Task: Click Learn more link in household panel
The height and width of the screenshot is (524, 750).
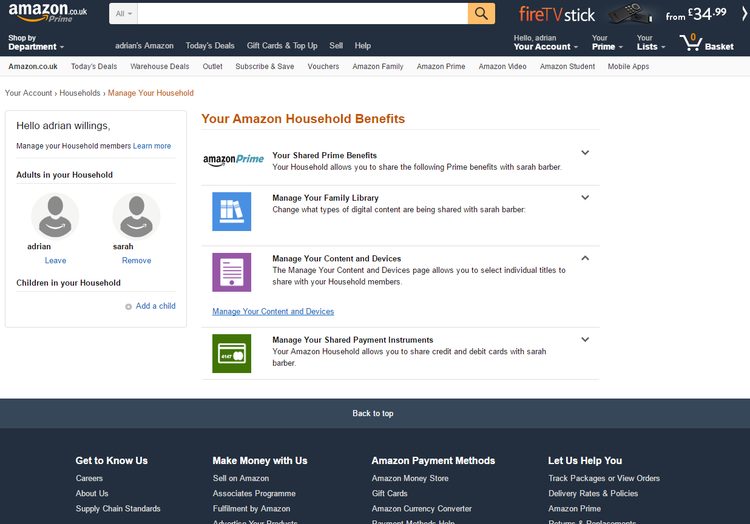Action: (152, 146)
